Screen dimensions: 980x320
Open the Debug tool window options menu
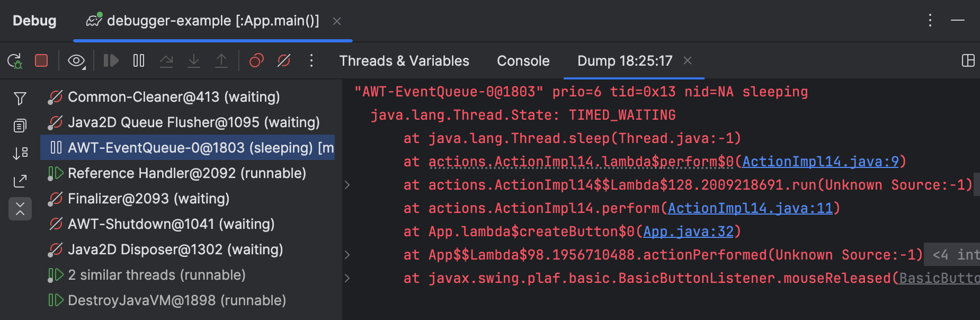tap(930, 21)
